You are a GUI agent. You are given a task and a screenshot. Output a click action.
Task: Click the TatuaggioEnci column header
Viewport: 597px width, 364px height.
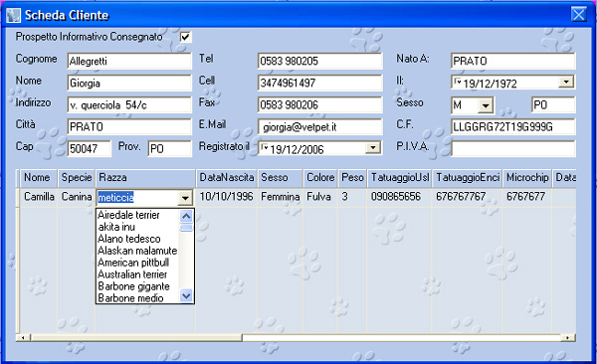(x=468, y=178)
